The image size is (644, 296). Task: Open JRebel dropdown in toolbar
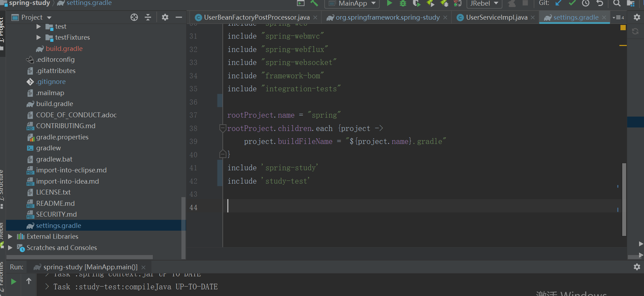click(x=484, y=4)
